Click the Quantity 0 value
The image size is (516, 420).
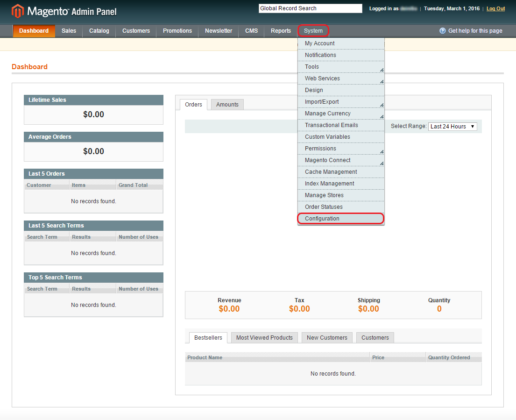coord(439,309)
